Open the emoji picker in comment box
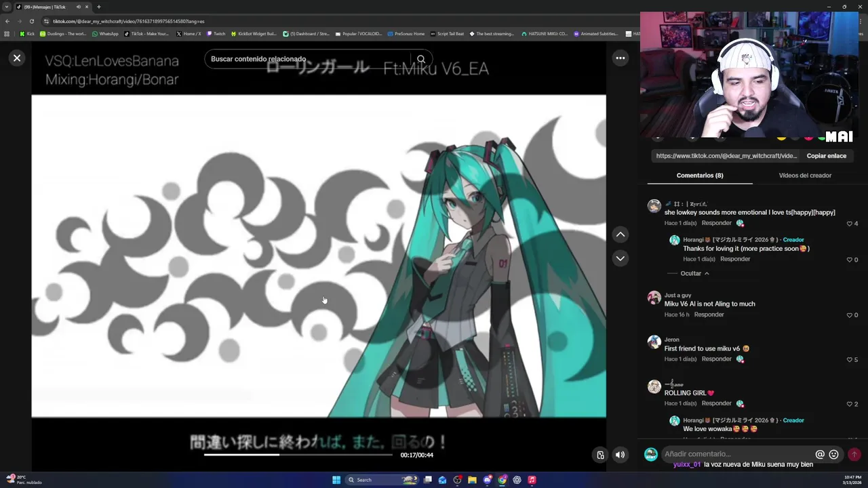The width and height of the screenshot is (868, 488). (833, 455)
